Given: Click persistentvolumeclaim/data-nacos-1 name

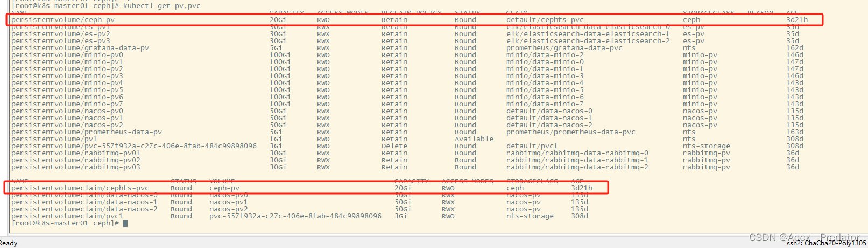Looking at the screenshot, I should (84, 202).
